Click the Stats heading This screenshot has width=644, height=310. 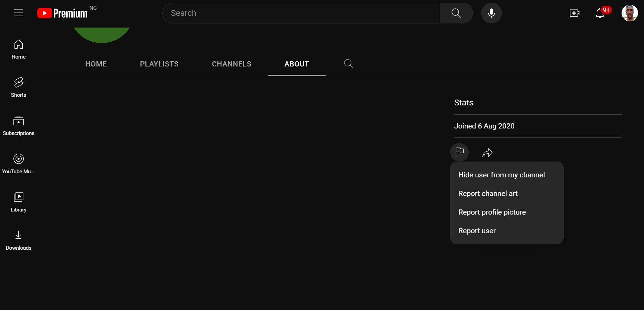[464, 103]
